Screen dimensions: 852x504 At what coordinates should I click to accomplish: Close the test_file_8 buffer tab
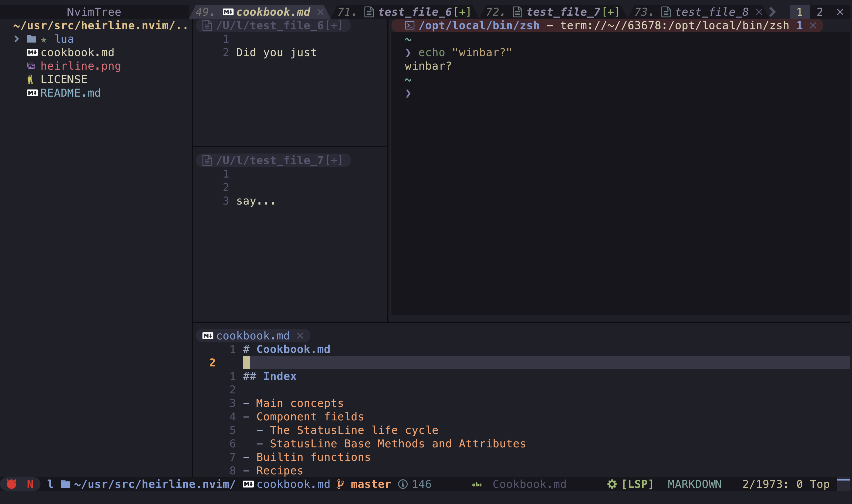(x=759, y=12)
